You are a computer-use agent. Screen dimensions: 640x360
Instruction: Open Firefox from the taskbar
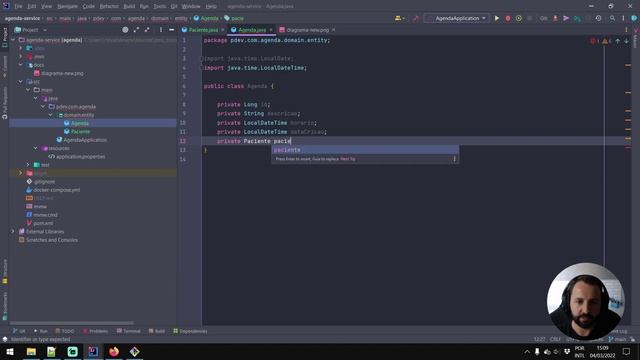tap(114, 351)
